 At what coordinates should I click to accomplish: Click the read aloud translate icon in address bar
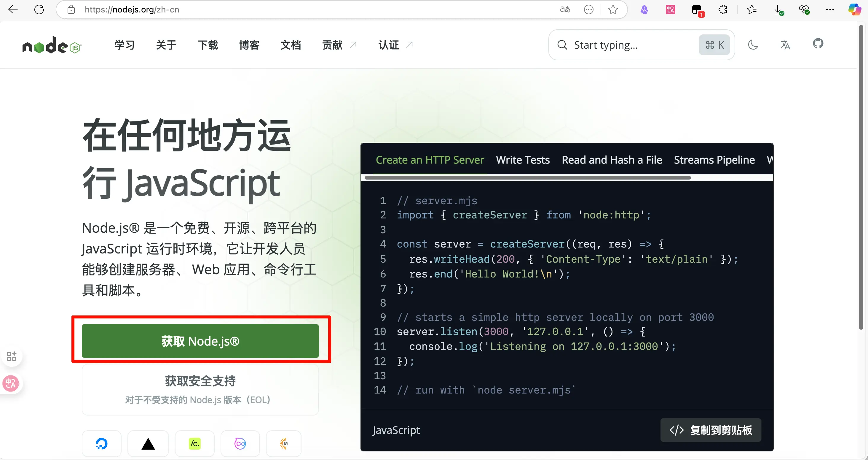pyautogui.click(x=565, y=9)
